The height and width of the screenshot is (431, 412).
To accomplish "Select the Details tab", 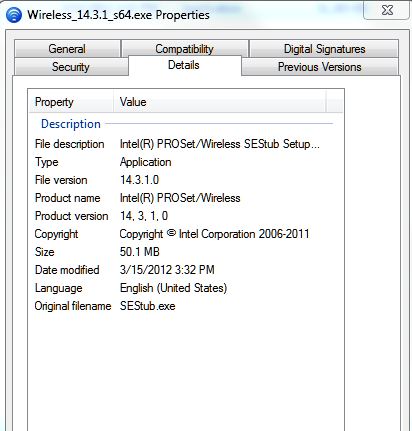I will click(184, 65).
